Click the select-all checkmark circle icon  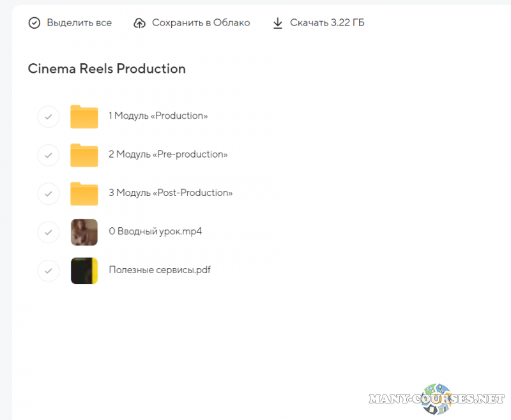[x=34, y=23]
